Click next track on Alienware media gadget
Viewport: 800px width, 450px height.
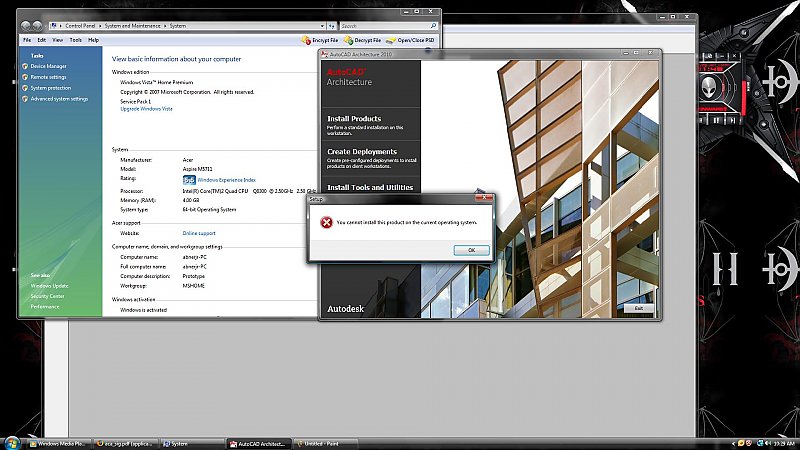(732, 120)
